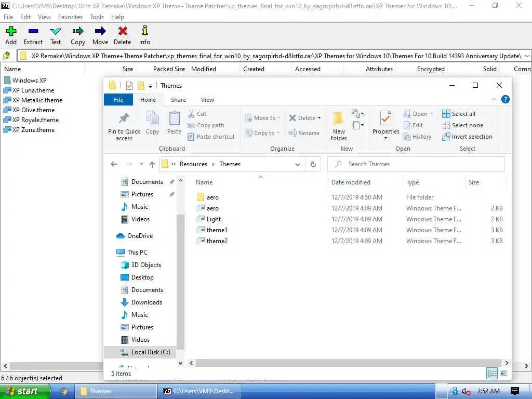This screenshot has width=532, height=399.
Task: Click Select none in the ribbon
Action: (x=462, y=125)
